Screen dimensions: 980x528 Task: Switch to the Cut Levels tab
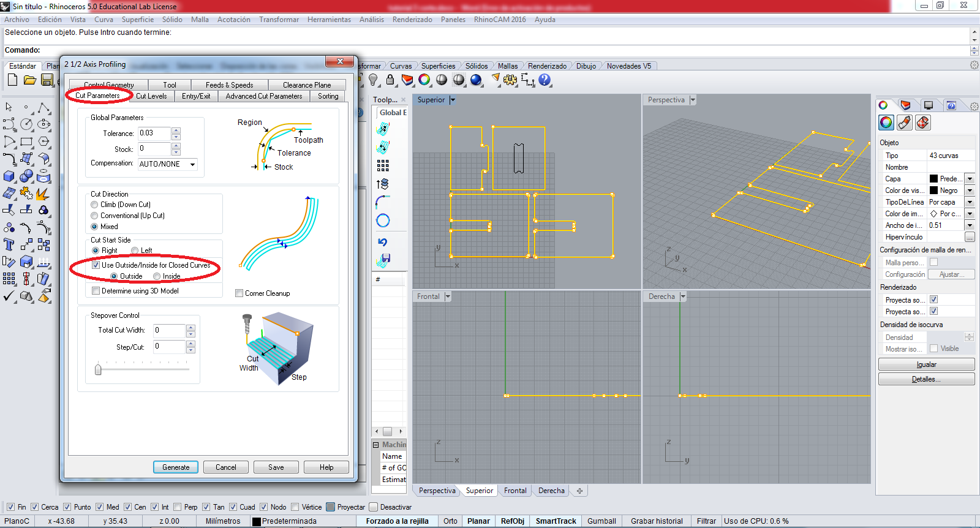[x=151, y=96]
